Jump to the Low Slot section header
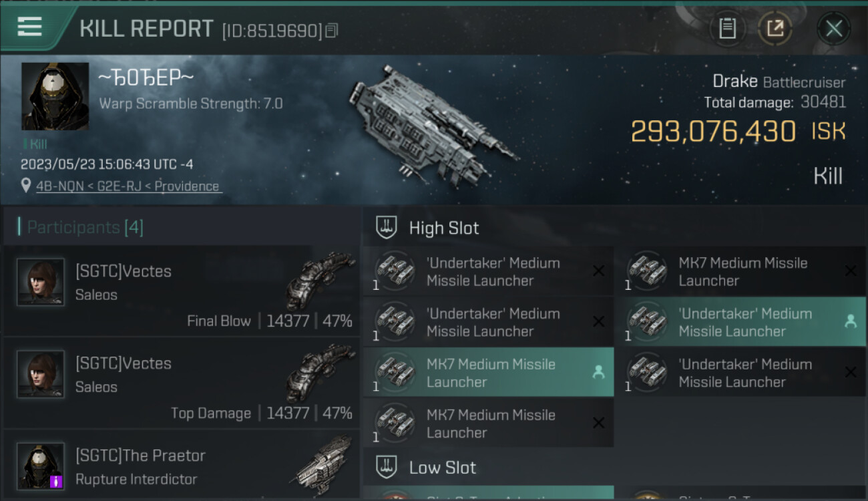 442,467
